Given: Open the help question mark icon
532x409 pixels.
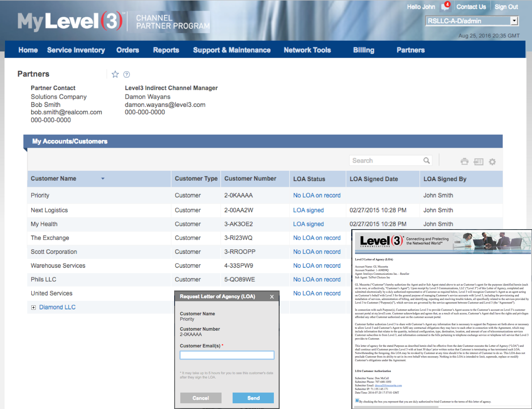Looking at the screenshot, I should pos(127,74).
